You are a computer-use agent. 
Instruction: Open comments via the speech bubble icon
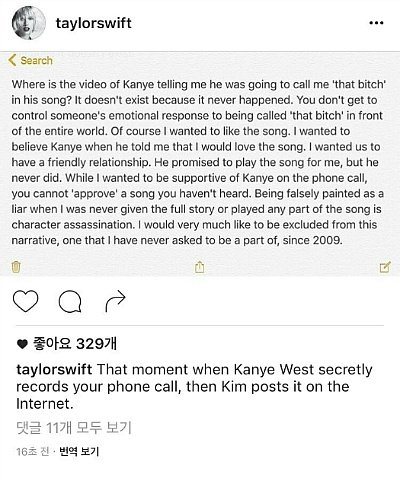point(70,301)
